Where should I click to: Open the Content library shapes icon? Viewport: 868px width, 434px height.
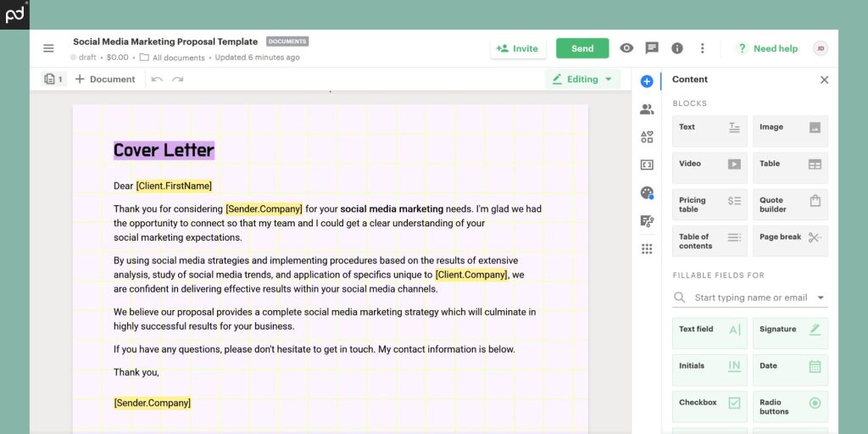pos(647,136)
